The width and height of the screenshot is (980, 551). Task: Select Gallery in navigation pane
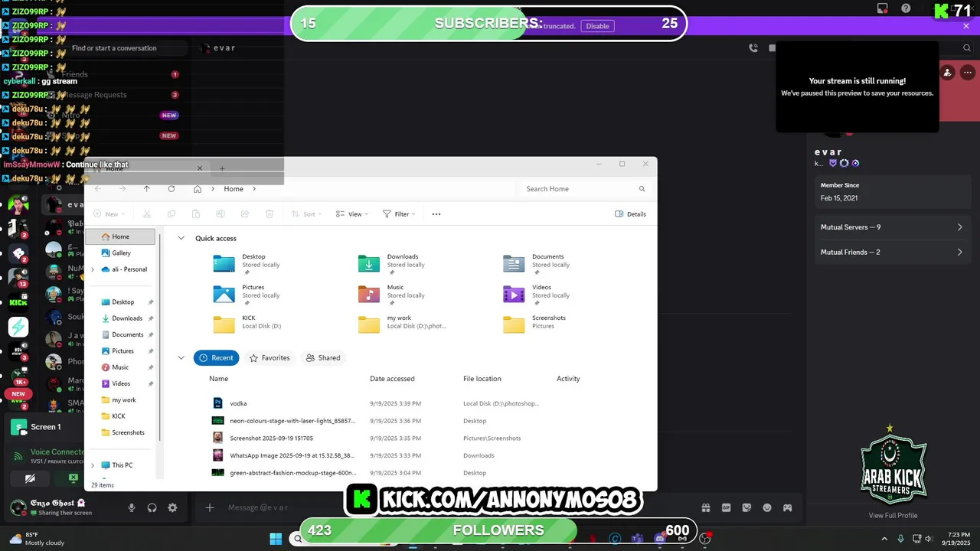click(x=120, y=253)
